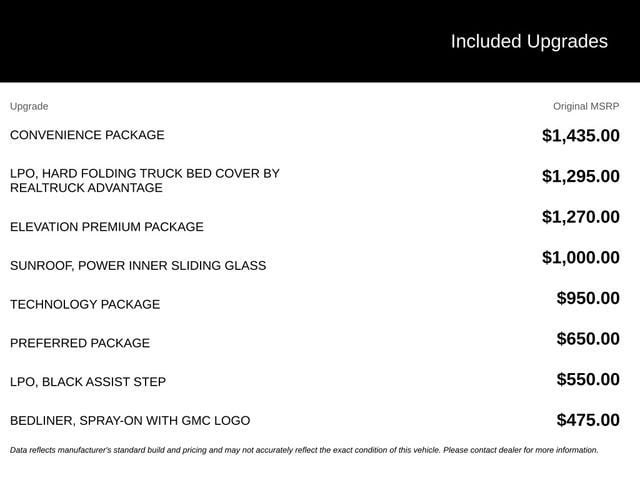Click the $550.00 price
This screenshot has width=640, height=480.
[x=588, y=379]
